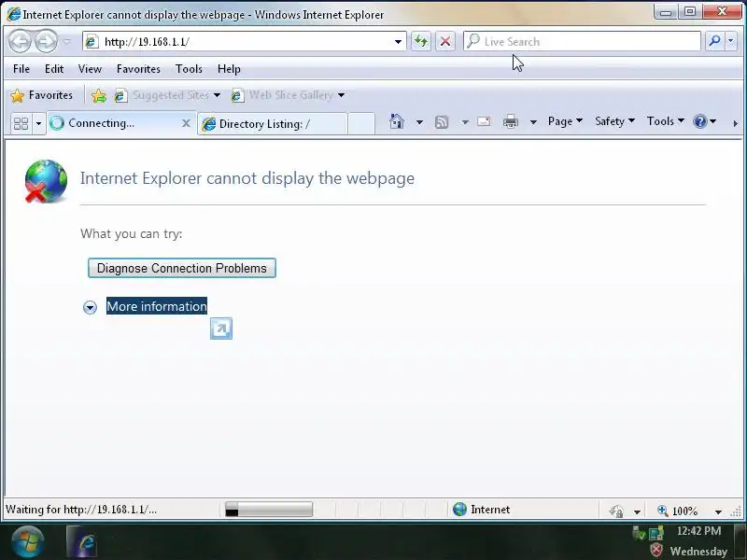Stop loading with the red X icon
Screen dimensions: 747x560
click(x=445, y=41)
